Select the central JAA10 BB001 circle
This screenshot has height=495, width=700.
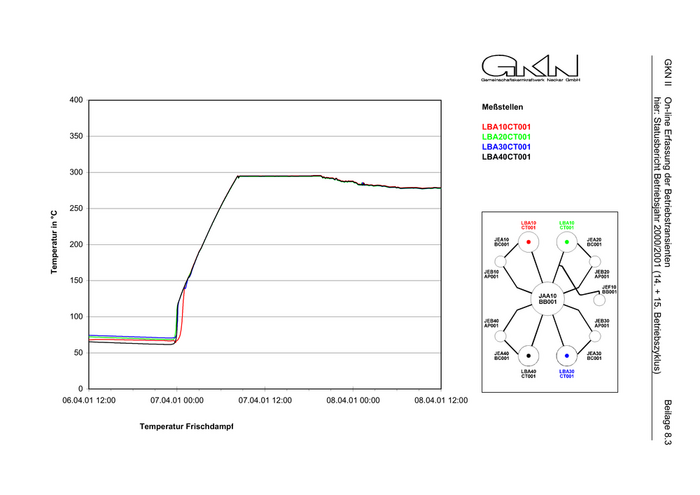click(x=547, y=298)
